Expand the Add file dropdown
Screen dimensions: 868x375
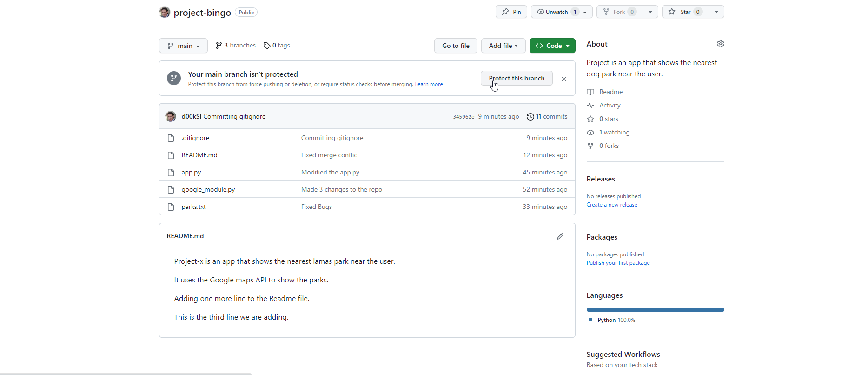point(503,46)
